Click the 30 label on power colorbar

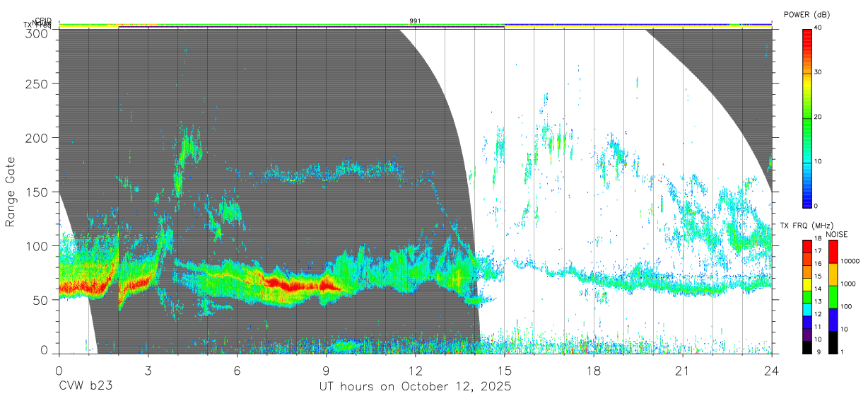pos(819,73)
